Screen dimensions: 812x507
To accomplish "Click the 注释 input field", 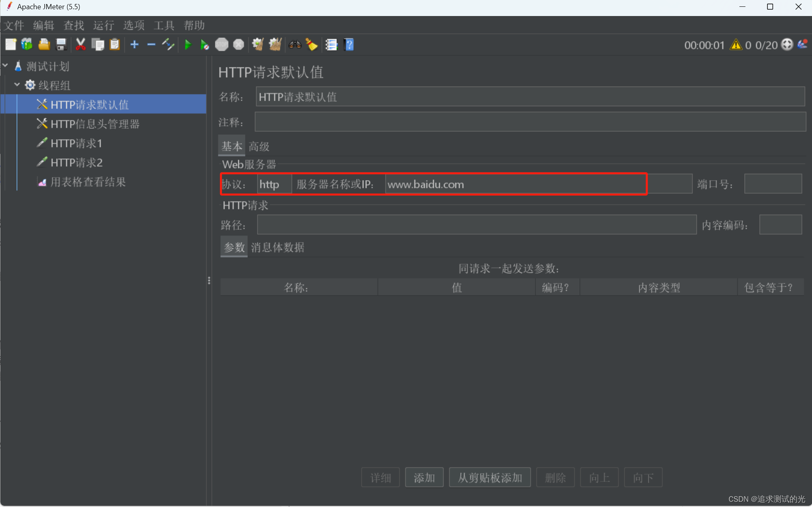I will [x=530, y=122].
